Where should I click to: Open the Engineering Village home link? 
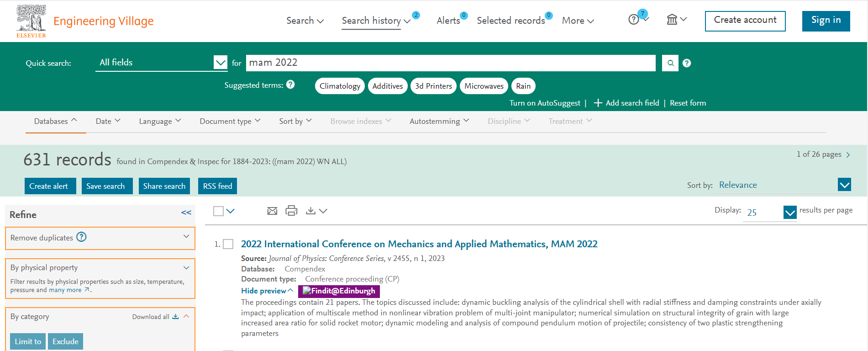pos(103,21)
